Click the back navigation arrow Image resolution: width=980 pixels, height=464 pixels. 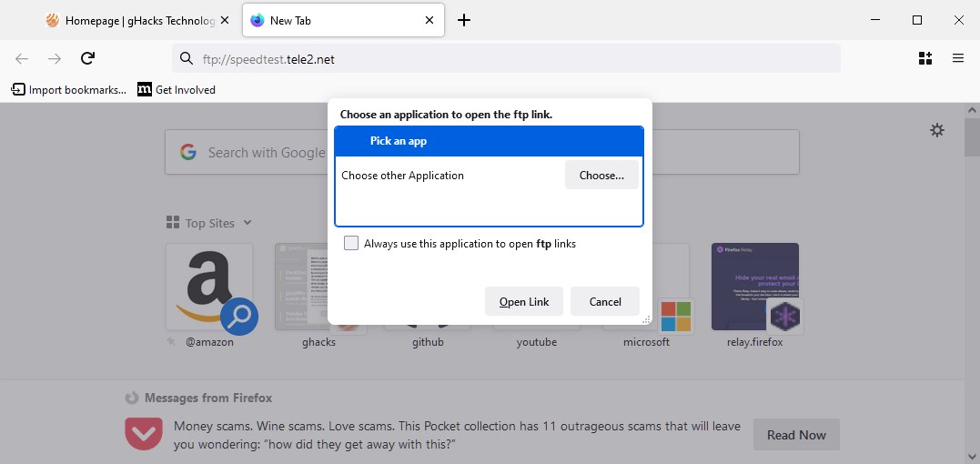click(22, 58)
